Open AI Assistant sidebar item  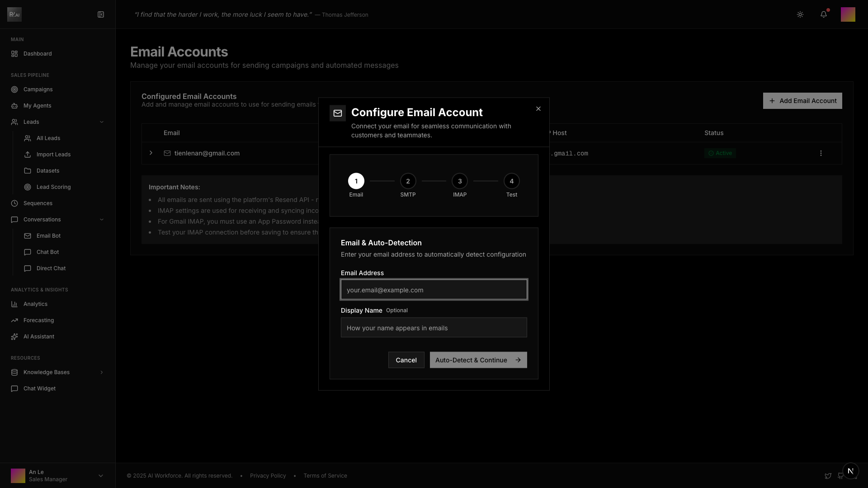[x=38, y=337]
